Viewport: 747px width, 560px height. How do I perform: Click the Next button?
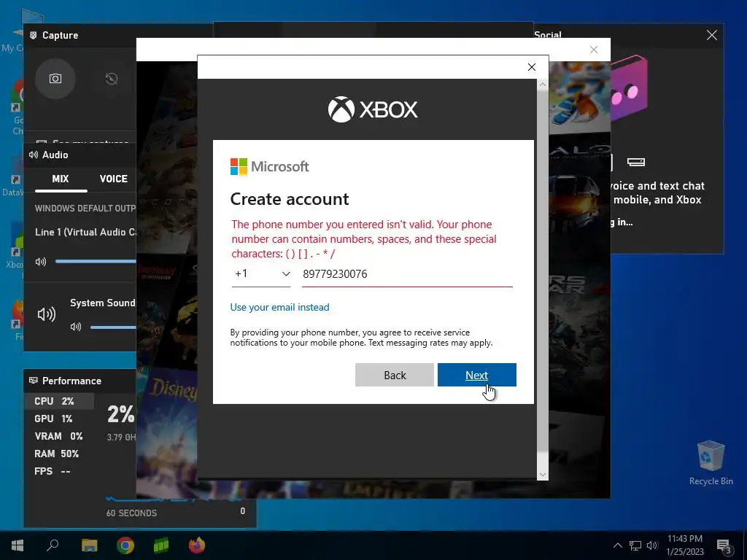click(x=477, y=376)
